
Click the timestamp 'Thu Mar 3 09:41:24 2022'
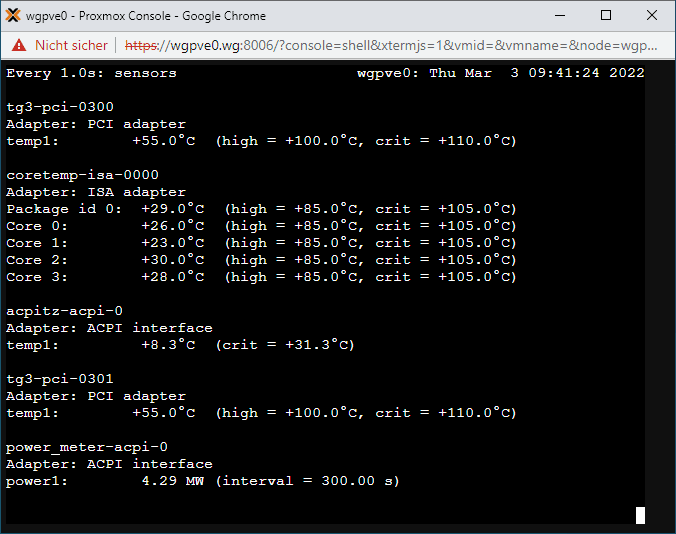point(537,73)
